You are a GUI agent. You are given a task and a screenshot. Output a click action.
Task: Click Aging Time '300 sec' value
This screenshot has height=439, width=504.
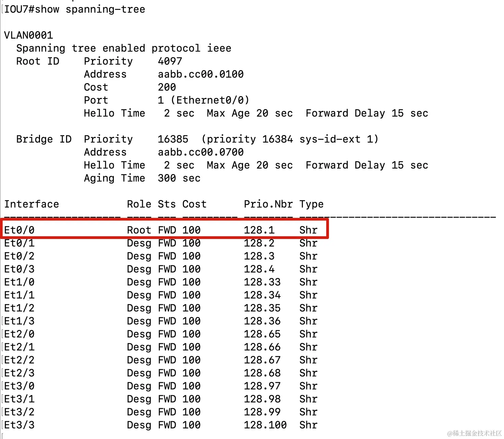(x=179, y=178)
